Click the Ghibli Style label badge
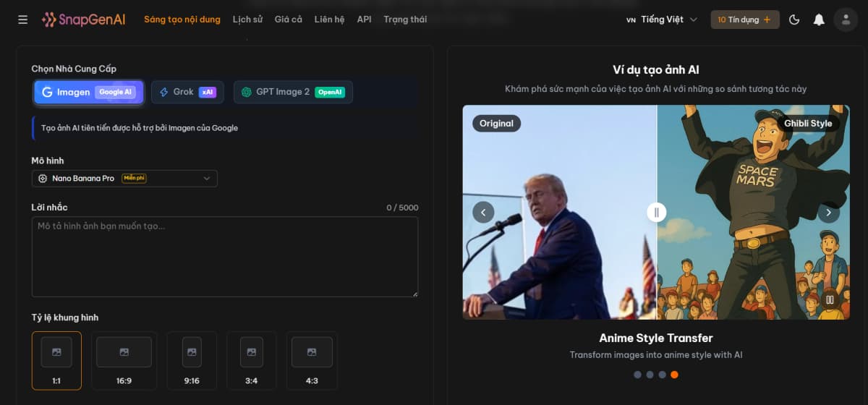The height and width of the screenshot is (405, 868). pyautogui.click(x=808, y=123)
